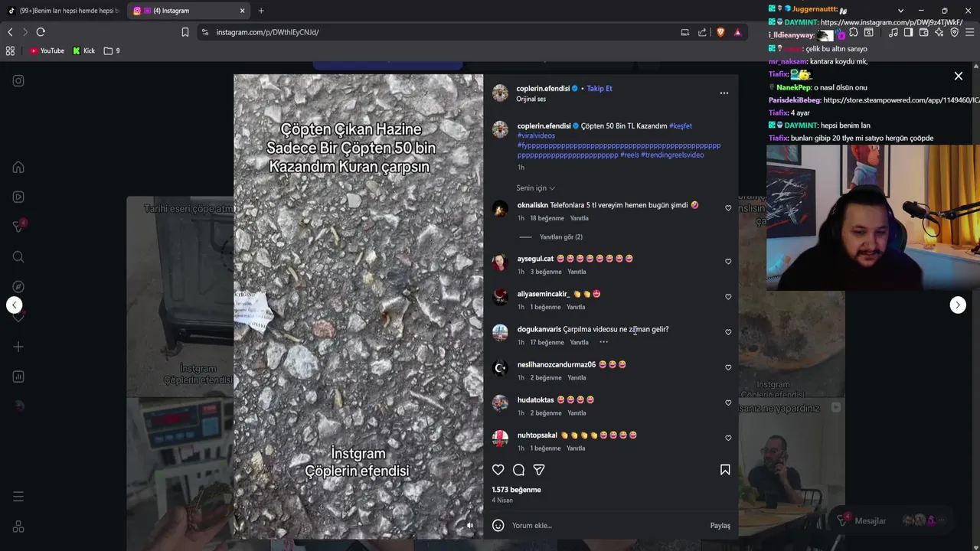Open the #trendingreelsvideo hashtag link
The width and height of the screenshot is (980, 551).
pyautogui.click(x=672, y=155)
